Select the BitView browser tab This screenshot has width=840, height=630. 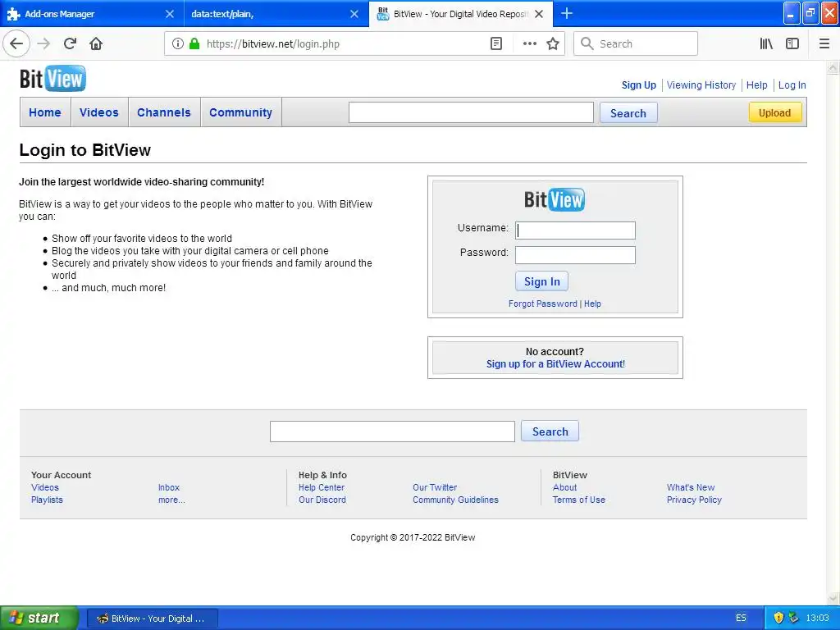(461, 14)
